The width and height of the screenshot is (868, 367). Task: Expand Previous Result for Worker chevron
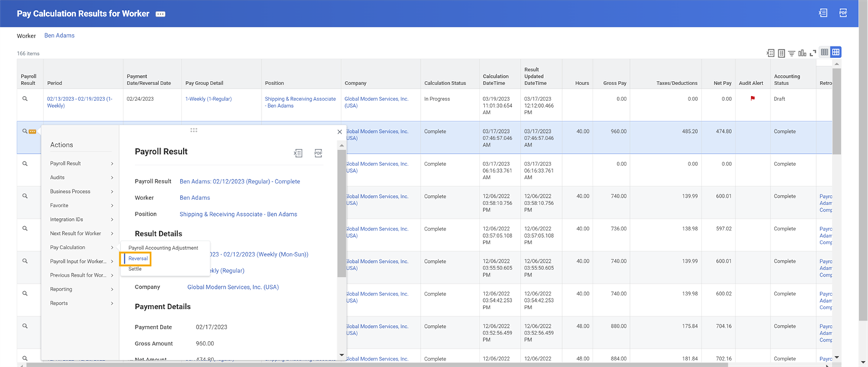pos(112,275)
